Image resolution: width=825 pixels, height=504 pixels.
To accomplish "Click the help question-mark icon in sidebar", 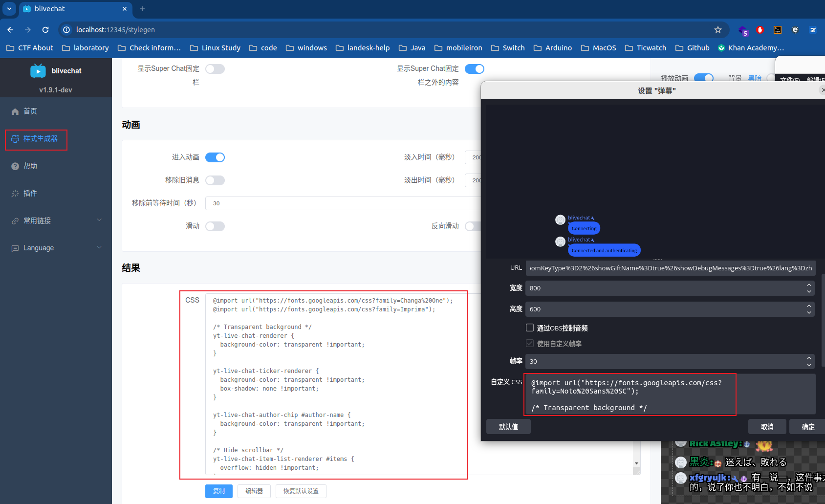I will [x=15, y=166].
